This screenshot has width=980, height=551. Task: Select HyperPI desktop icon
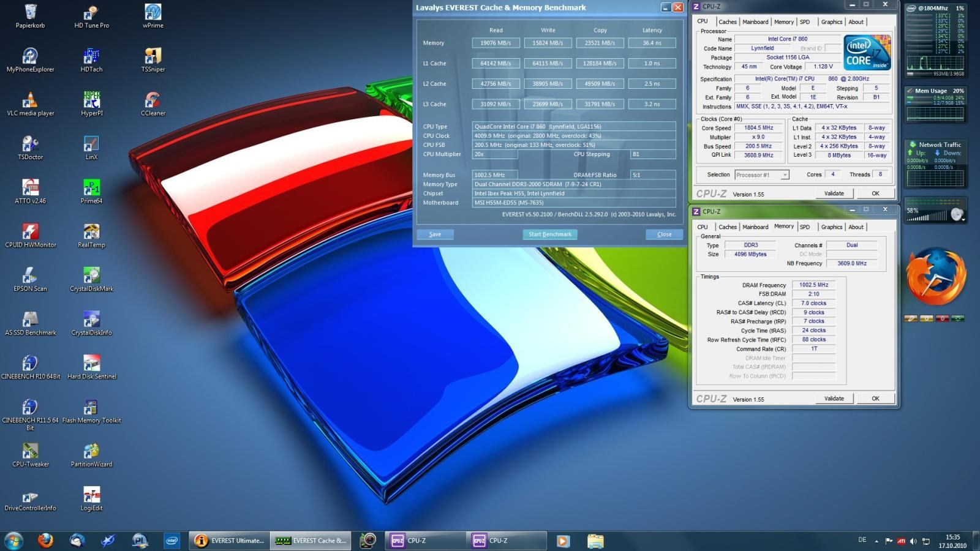tap(91, 105)
